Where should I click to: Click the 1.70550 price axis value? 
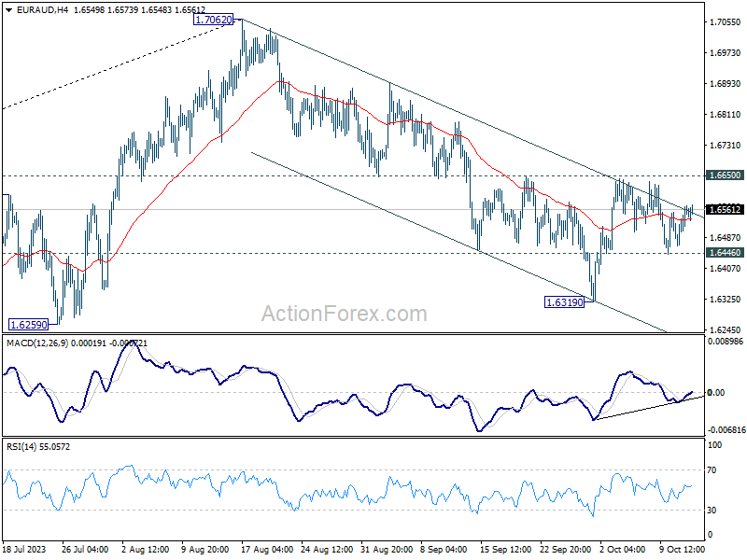(x=726, y=21)
